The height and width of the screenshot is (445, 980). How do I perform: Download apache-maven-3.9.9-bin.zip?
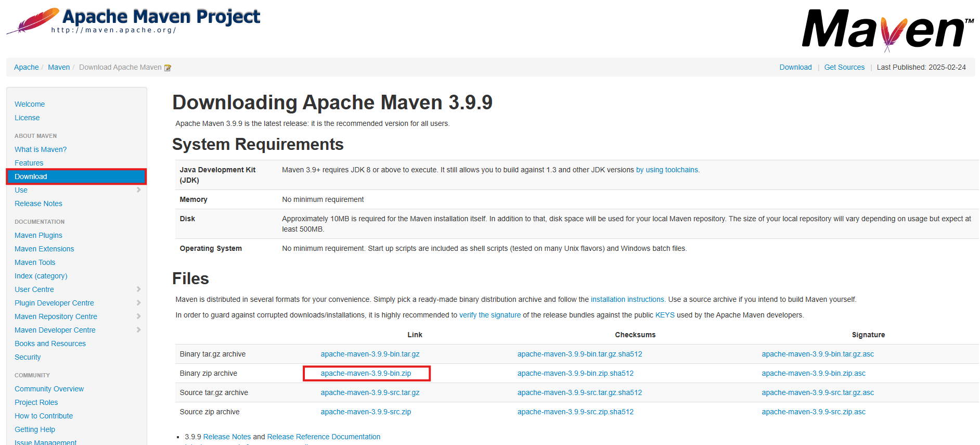point(366,373)
